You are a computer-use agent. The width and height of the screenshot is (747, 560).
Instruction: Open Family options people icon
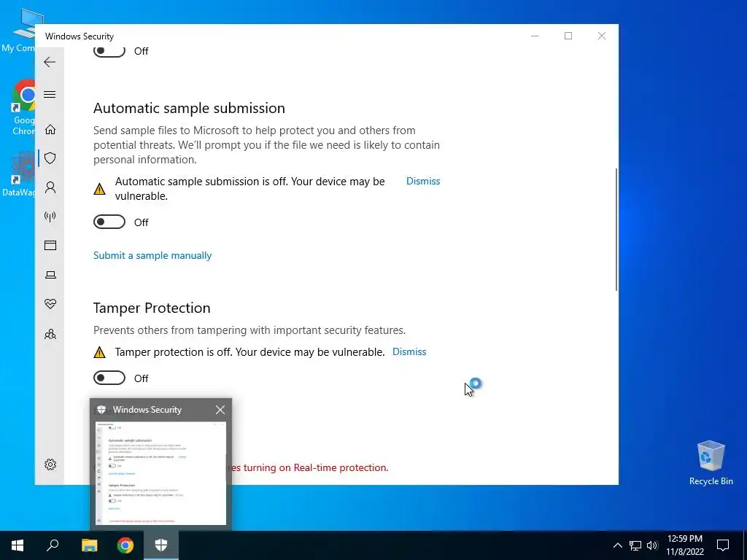click(x=50, y=334)
